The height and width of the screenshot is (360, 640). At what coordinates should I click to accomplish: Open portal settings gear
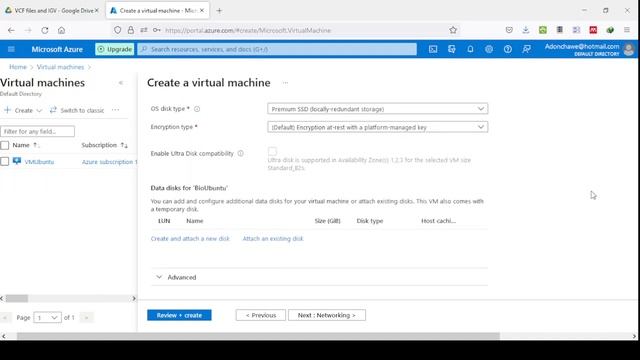[489, 49]
